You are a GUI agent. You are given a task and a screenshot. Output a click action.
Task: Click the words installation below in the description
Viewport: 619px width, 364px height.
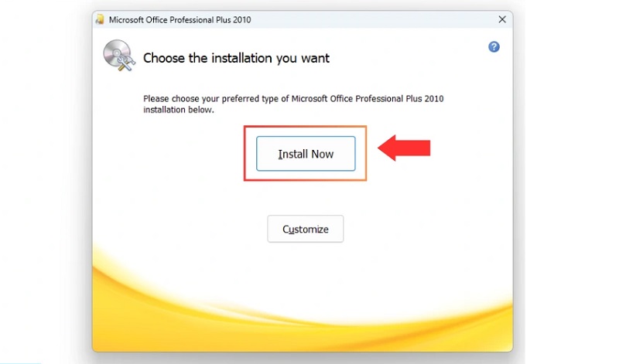178,111
